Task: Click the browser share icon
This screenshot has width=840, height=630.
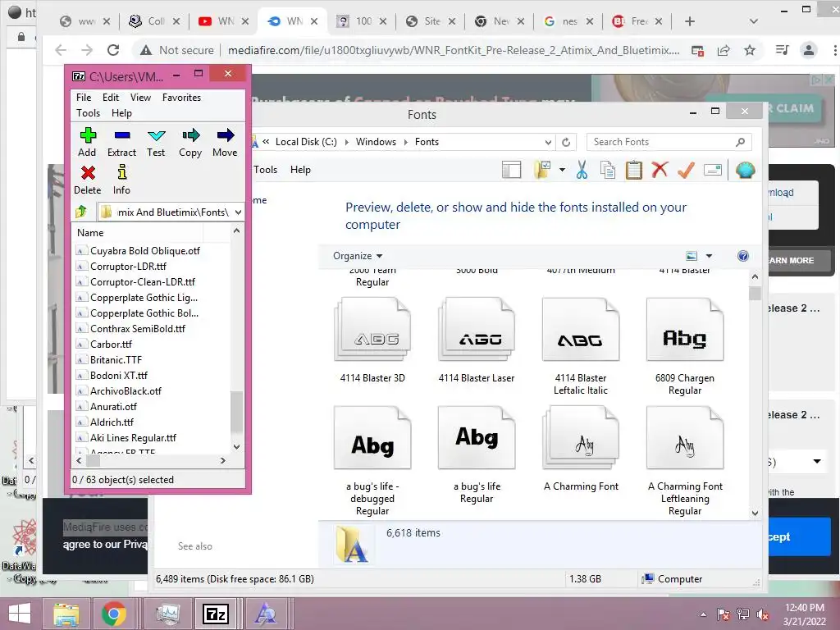Action: (x=724, y=50)
